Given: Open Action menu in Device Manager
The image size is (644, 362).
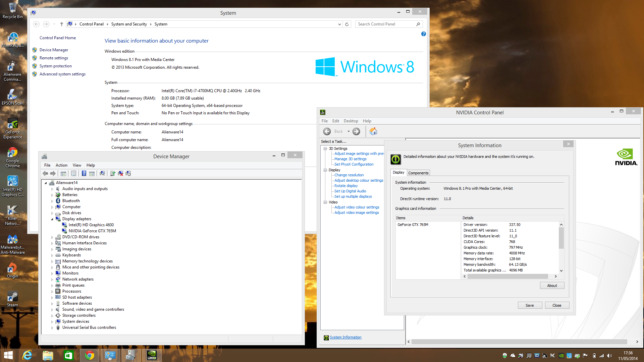Looking at the screenshot, I should 61,165.
